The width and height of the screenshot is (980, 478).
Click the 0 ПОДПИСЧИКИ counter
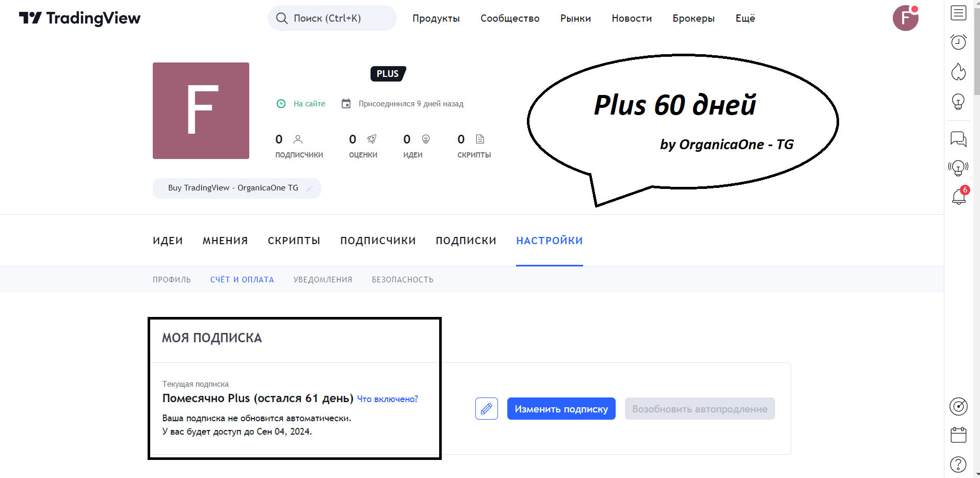tap(299, 146)
